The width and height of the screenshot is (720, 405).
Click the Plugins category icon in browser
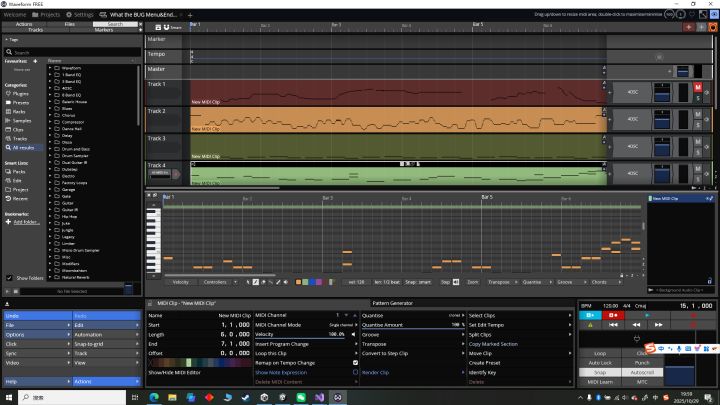9,93
